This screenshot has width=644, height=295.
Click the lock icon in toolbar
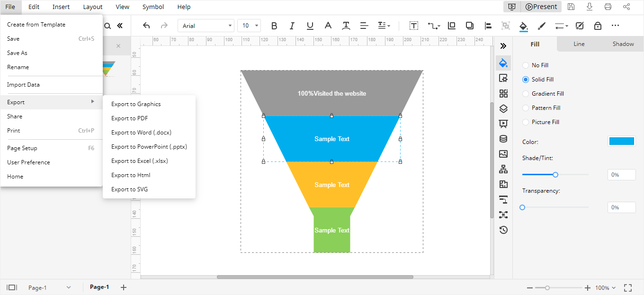(598, 26)
